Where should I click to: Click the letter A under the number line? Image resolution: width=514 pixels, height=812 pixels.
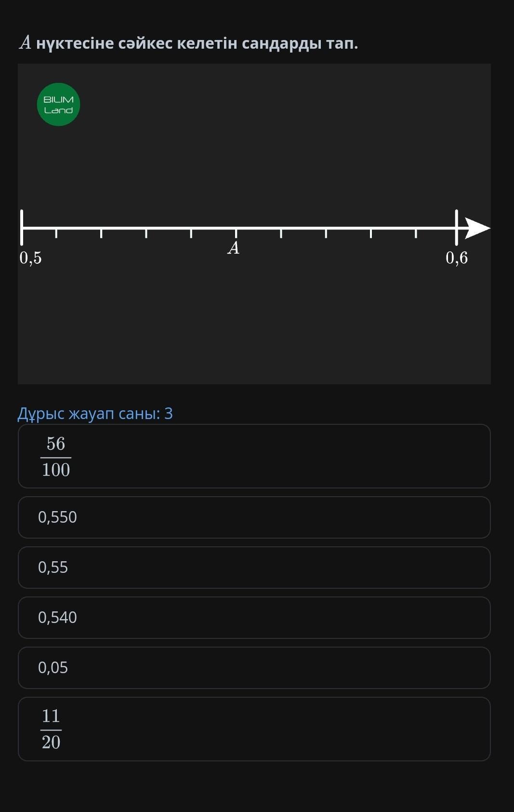234,248
